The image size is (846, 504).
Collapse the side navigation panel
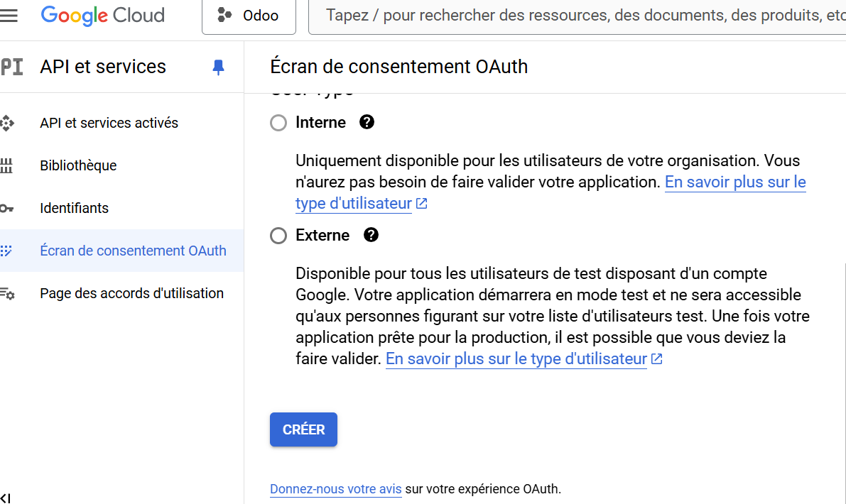(x=6, y=498)
